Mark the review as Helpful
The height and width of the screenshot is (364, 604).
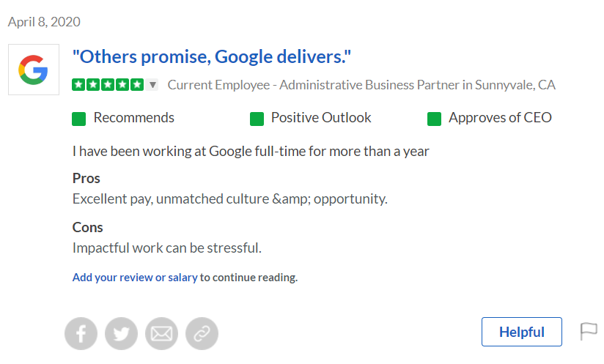tap(521, 332)
